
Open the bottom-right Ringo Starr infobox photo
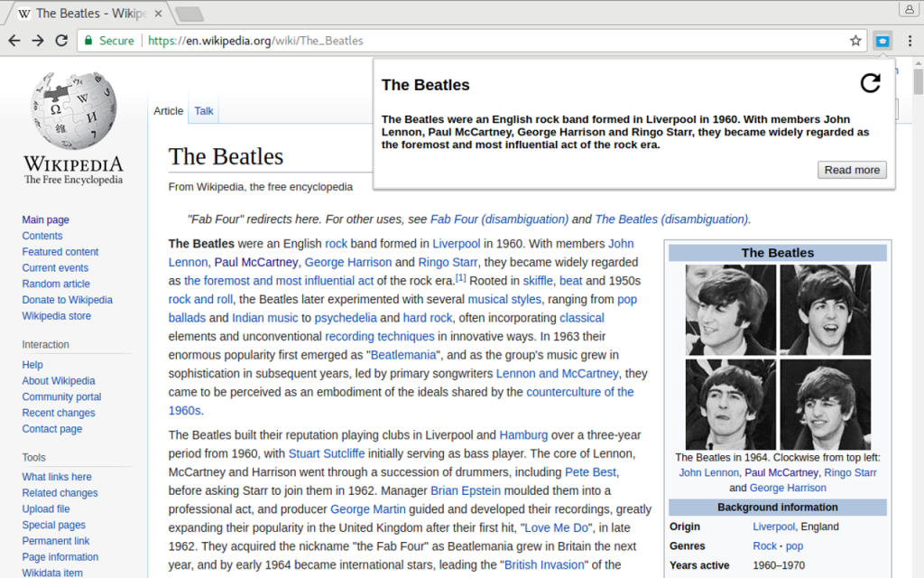click(x=825, y=405)
